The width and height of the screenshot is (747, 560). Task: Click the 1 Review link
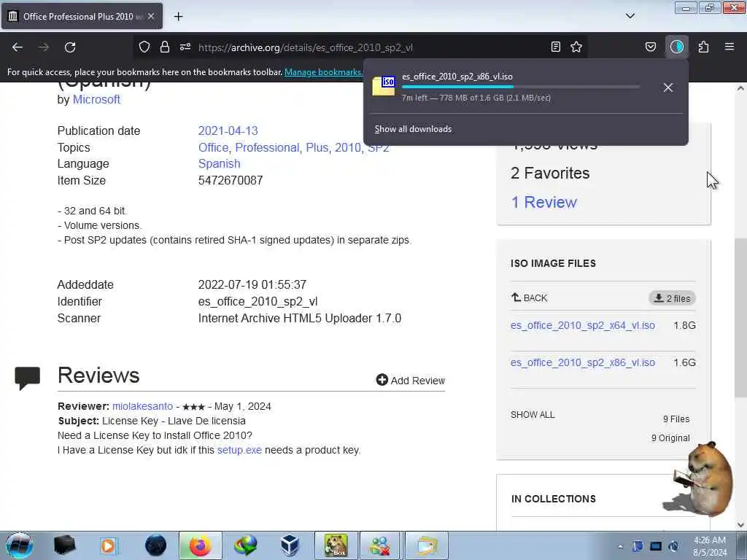543,203
